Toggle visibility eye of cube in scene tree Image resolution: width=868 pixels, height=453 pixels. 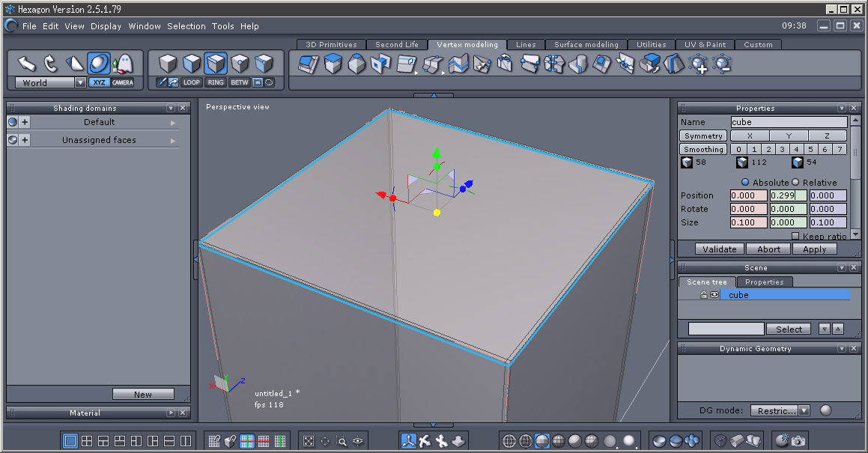coord(714,294)
